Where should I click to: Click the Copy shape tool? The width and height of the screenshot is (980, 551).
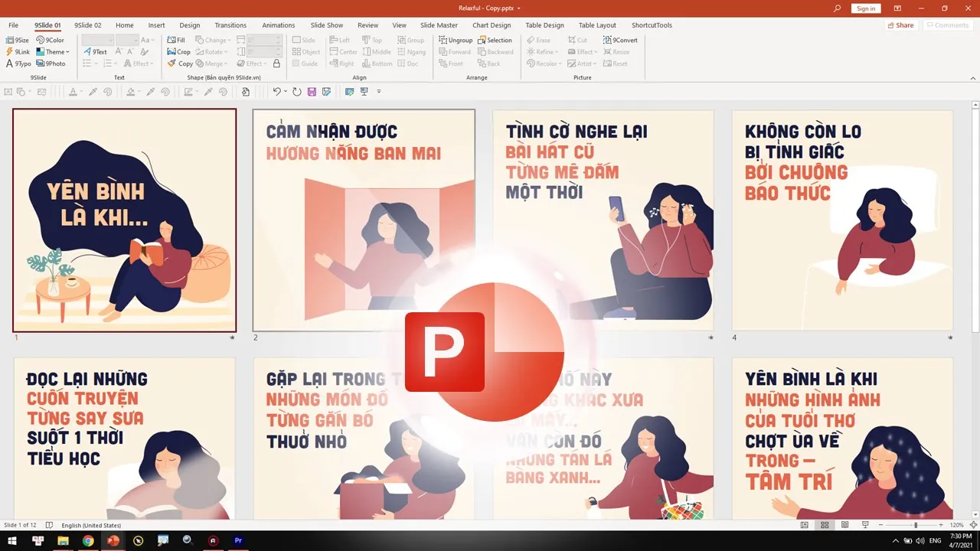click(180, 64)
